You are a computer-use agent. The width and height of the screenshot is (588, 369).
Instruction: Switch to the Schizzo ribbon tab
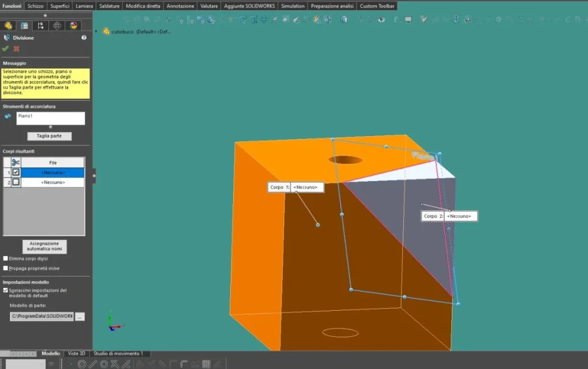36,6
